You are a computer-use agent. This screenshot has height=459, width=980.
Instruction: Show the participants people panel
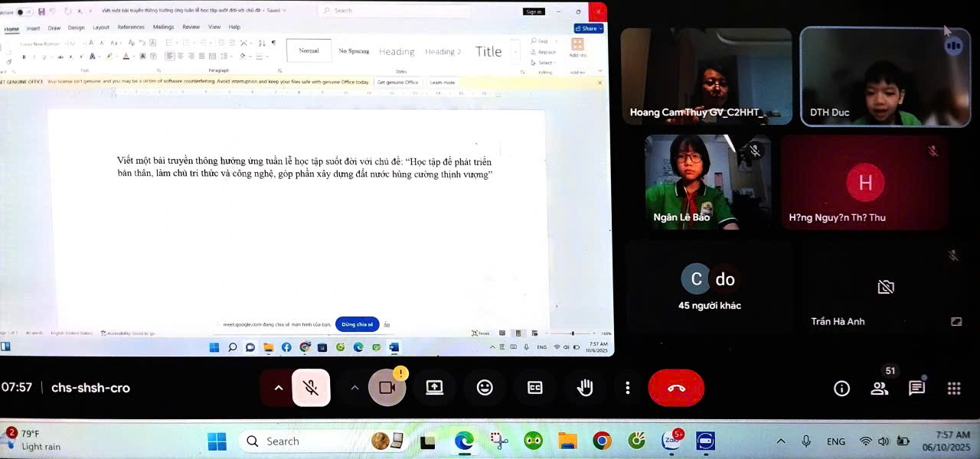(880, 389)
